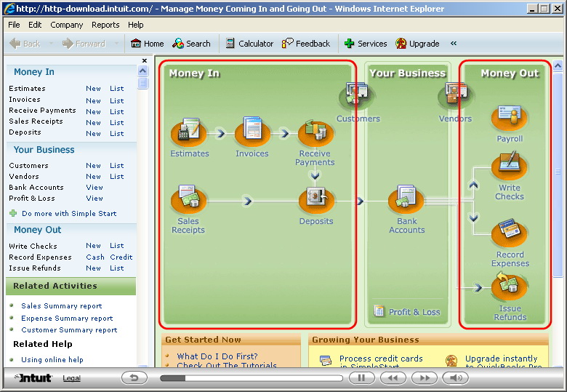Open Expense Summary report link

67,319
